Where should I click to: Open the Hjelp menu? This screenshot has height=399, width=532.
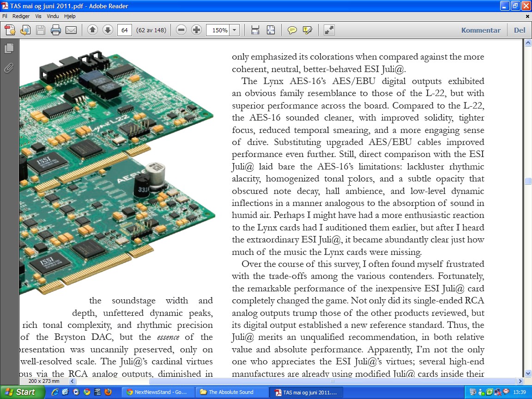tap(70, 16)
